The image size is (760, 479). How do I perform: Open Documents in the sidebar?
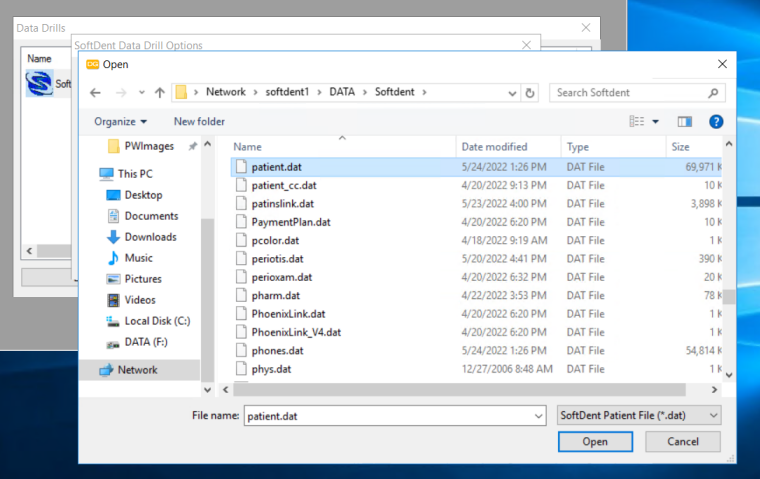coord(151,216)
